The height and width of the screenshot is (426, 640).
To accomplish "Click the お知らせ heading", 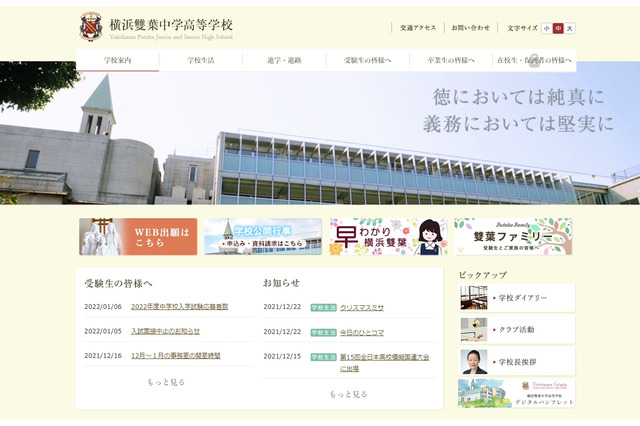I will [281, 283].
